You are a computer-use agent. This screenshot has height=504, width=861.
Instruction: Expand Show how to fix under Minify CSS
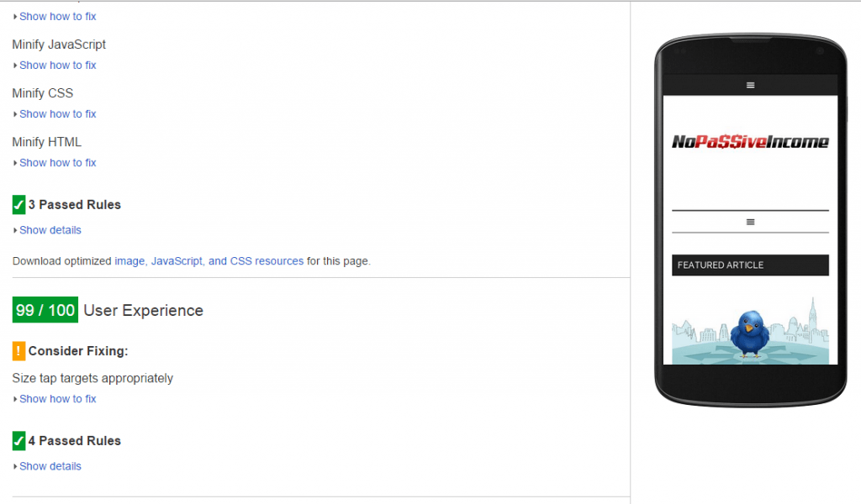56,113
